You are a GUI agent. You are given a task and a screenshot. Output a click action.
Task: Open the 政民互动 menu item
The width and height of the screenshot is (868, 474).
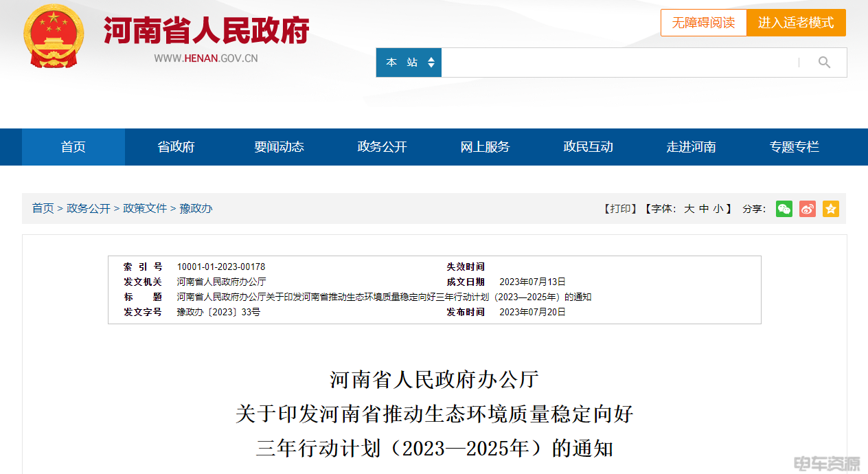(589, 147)
